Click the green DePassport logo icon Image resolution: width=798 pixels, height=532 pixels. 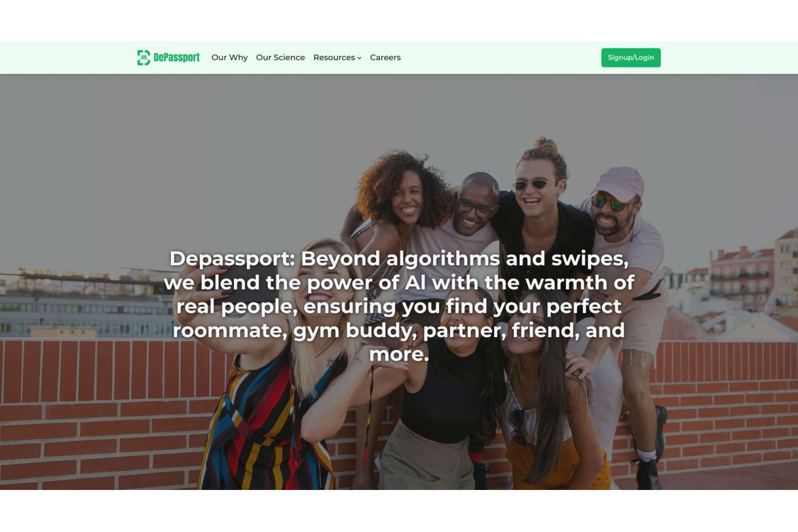(144, 57)
